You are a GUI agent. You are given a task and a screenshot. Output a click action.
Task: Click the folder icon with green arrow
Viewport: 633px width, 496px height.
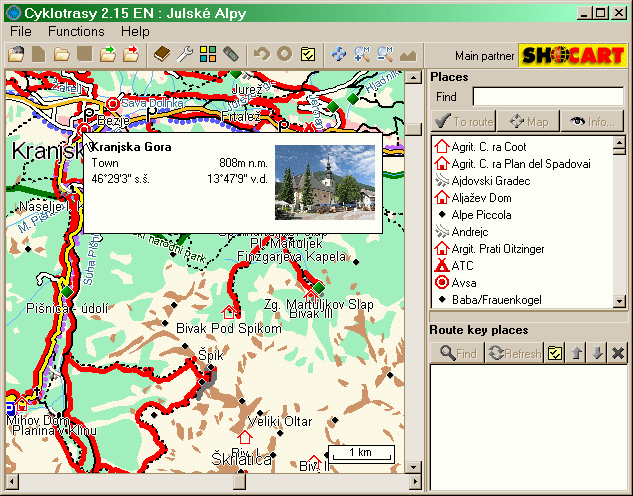pos(108,54)
